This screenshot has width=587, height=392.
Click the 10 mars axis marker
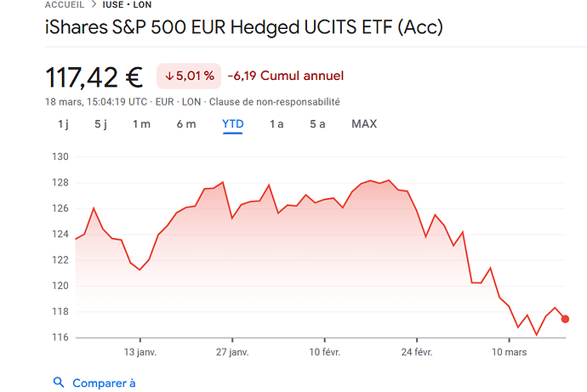[x=509, y=352]
